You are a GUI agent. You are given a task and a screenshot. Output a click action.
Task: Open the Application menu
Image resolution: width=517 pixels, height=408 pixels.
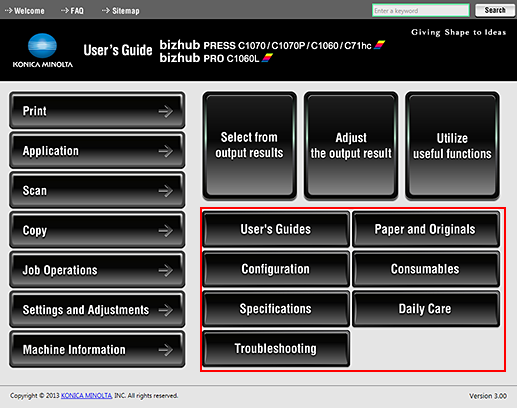(97, 150)
